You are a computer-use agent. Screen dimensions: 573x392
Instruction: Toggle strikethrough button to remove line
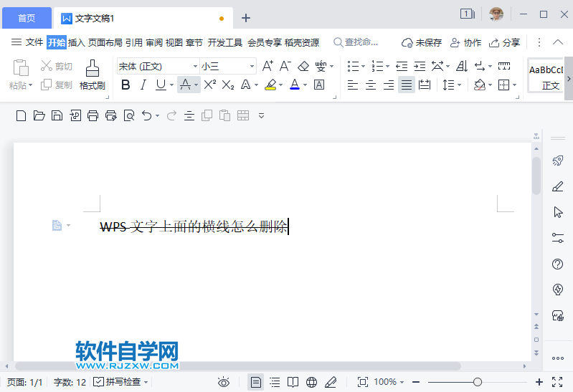pyautogui.click(x=185, y=85)
